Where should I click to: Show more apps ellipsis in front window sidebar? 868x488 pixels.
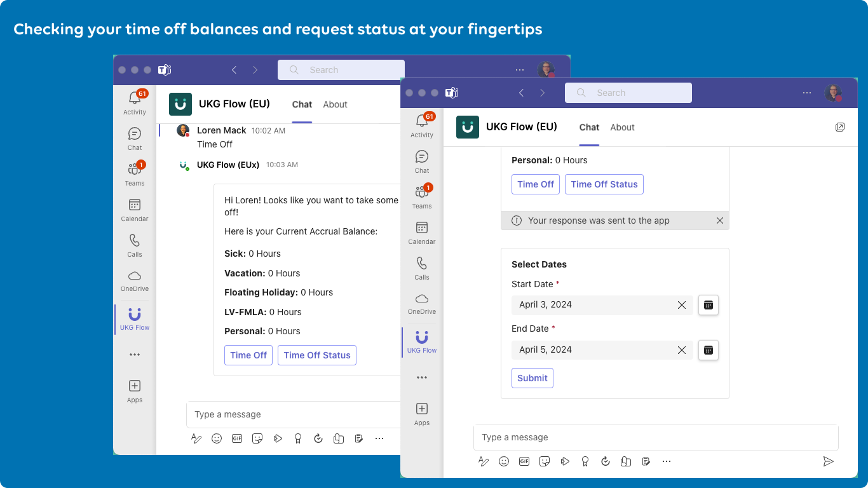click(422, 377)
